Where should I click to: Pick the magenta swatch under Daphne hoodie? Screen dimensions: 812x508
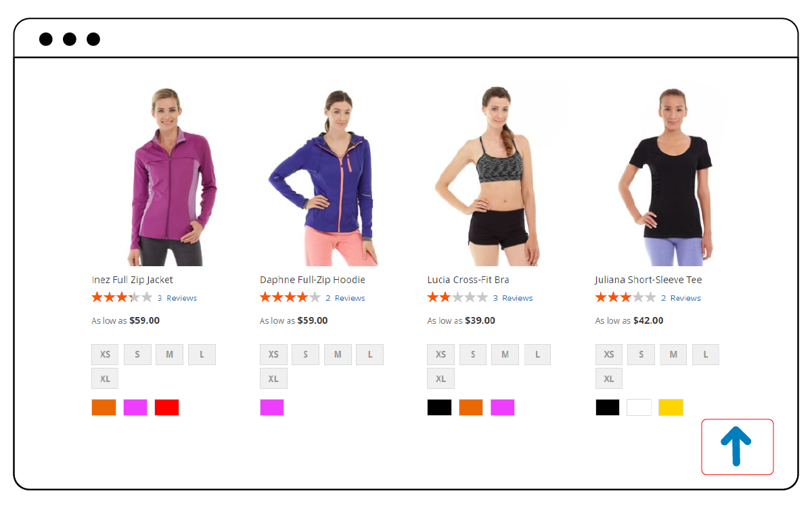click(x=272, y=408)
